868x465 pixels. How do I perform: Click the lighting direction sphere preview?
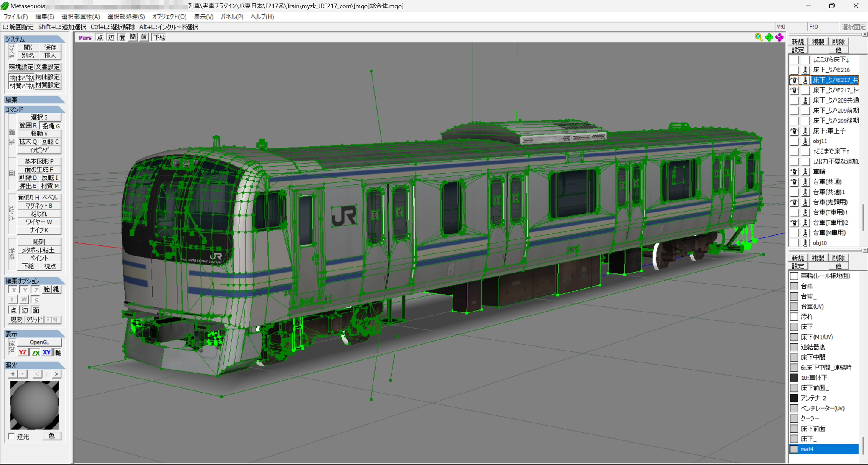34,405
